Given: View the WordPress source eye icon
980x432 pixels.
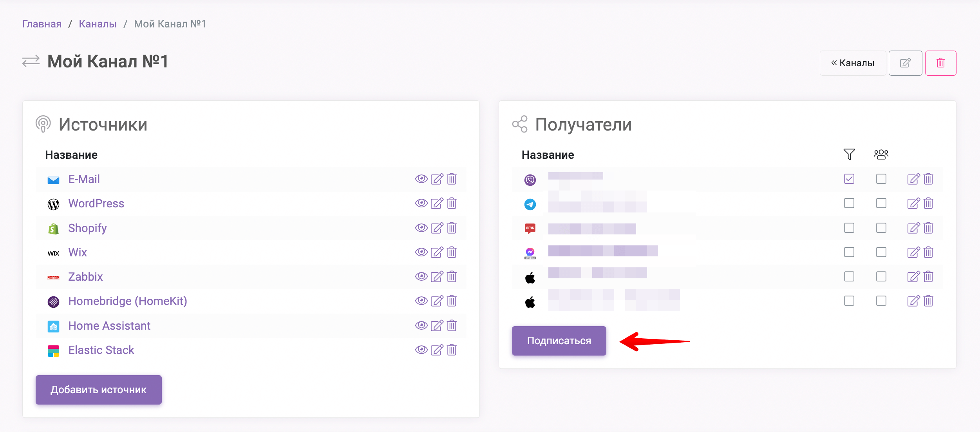Looking at the screenshot, I should [421, 203].
